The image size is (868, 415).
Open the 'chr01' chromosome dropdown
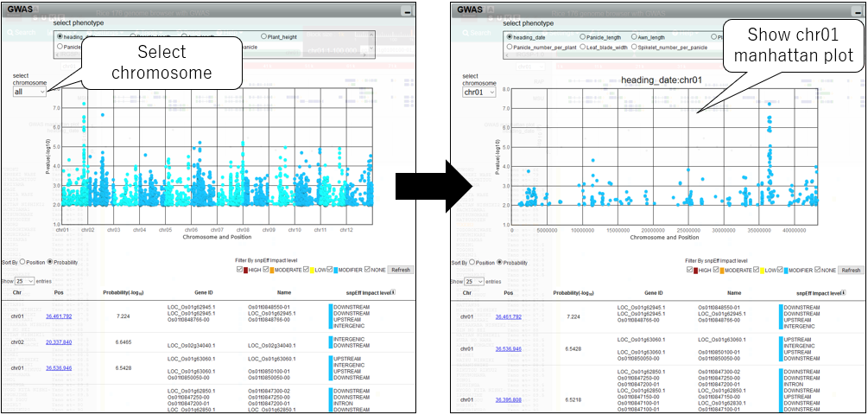478,92
